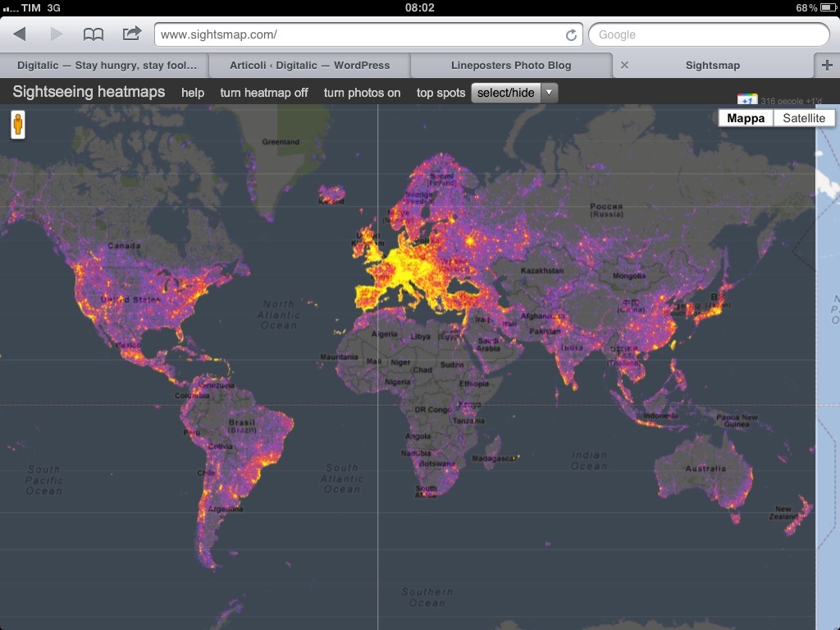Click the Mauritania label
Image resolution: width=840 pixels, height=630 pixels.
point(339,357)
